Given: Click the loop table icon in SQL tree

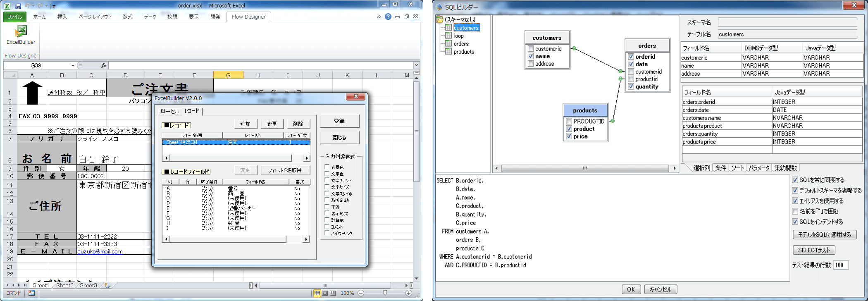Looking at the screenshot, I should click(x=448, y=36).
